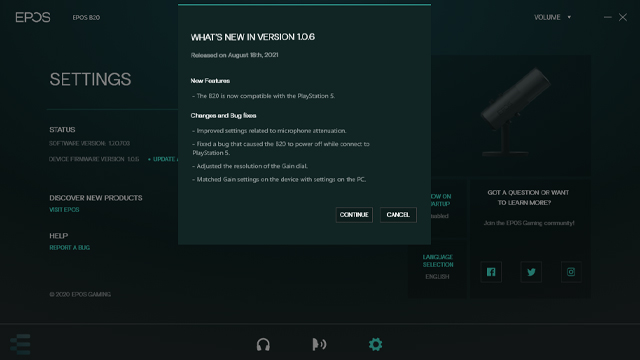Select the settings gear icon

376,344
